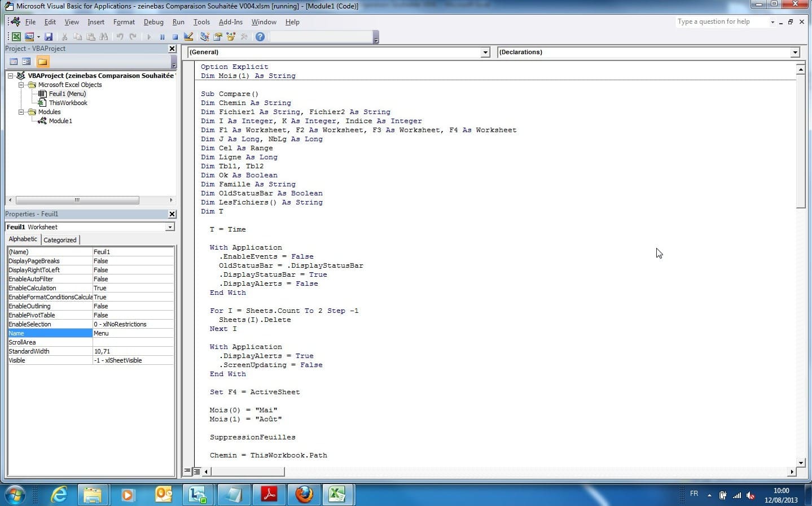812x506 pixels.
Task: Save the workbook with the floppy icon
Action: (49, 37)
